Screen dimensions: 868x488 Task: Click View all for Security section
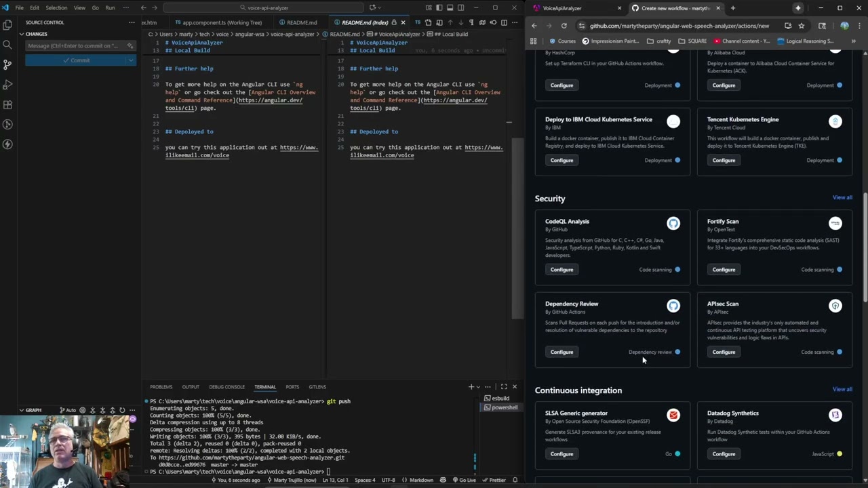(842, 198)
